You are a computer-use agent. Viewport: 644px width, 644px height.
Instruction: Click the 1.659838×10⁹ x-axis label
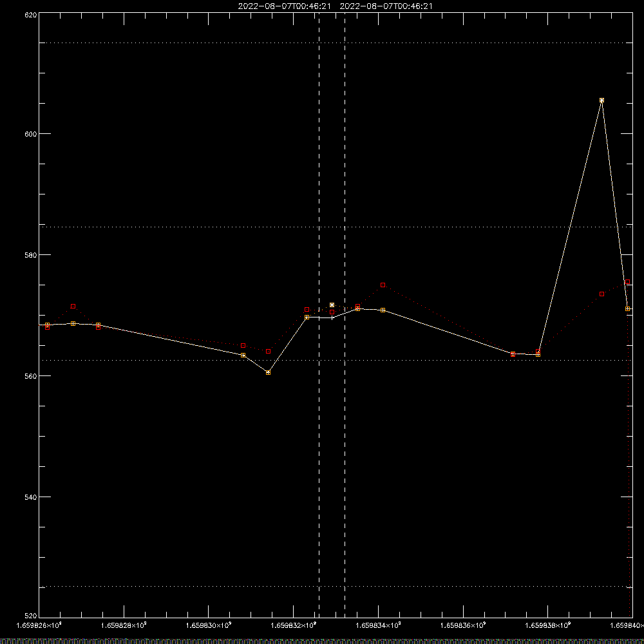548,625
